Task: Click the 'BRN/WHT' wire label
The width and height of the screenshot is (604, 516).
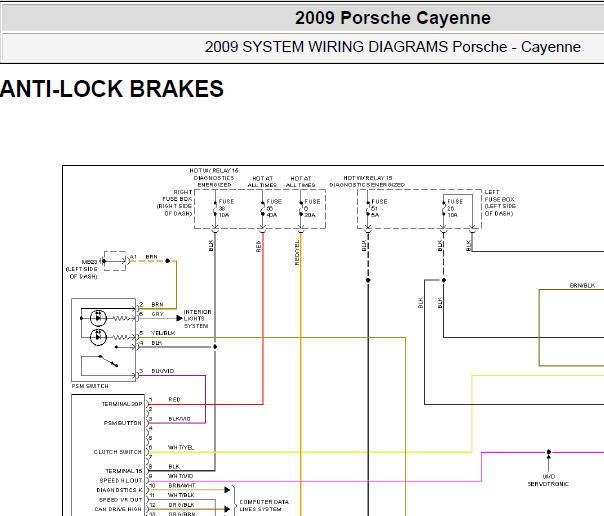Action: click(x=181, y=486)
